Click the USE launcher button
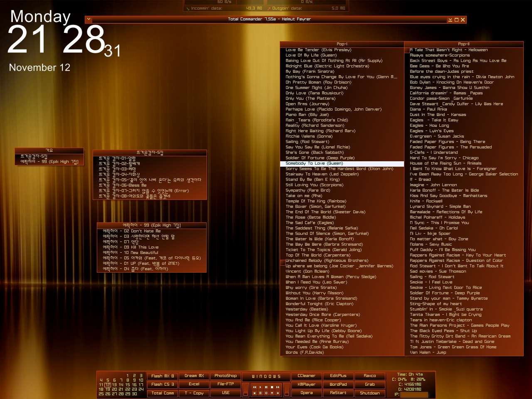Image resolution: width=532 pixels, height=399 pixels. (226, 393)
